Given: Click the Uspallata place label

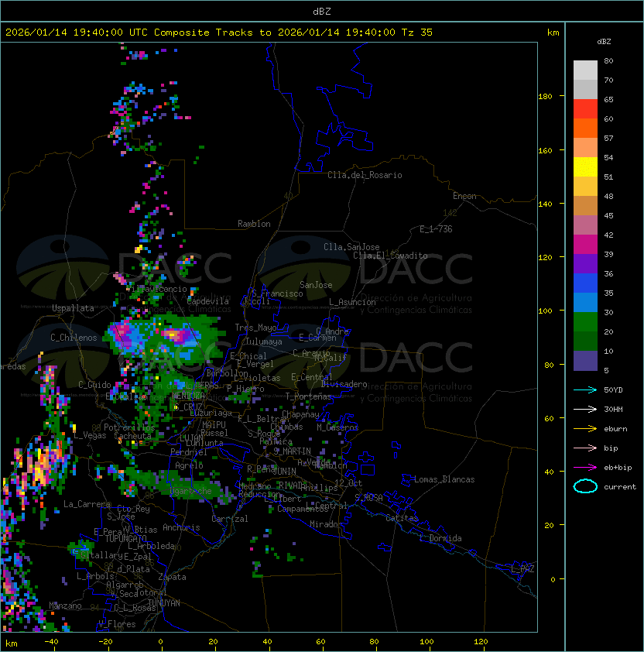Looking at the screenshot, I should (x=73, y=308).
